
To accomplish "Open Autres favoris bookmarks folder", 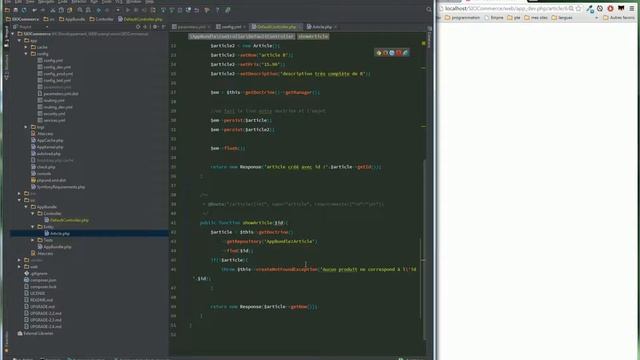I will click(619, 18).
